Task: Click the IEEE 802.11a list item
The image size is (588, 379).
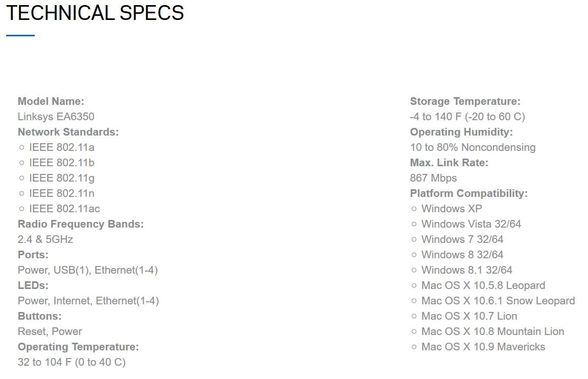Action: tap(61, 147)
